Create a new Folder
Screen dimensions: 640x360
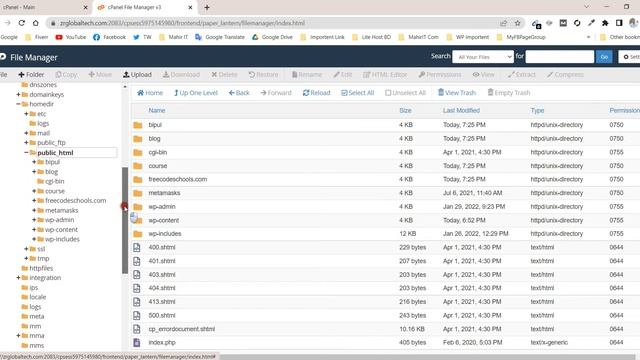tap(31, 75)
